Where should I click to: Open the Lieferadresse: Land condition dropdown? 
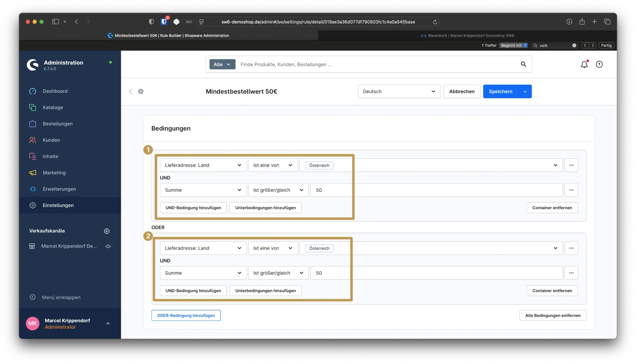(x=203, y=165)
